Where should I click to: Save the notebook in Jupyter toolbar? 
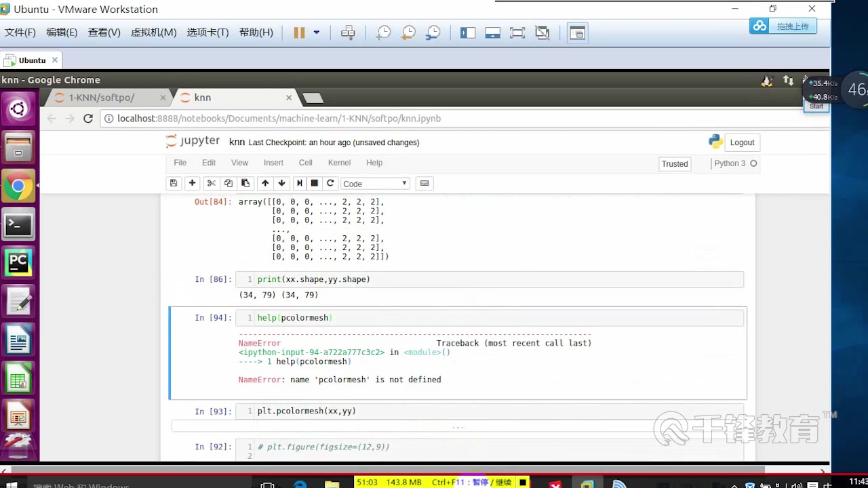tap(173, 183)
